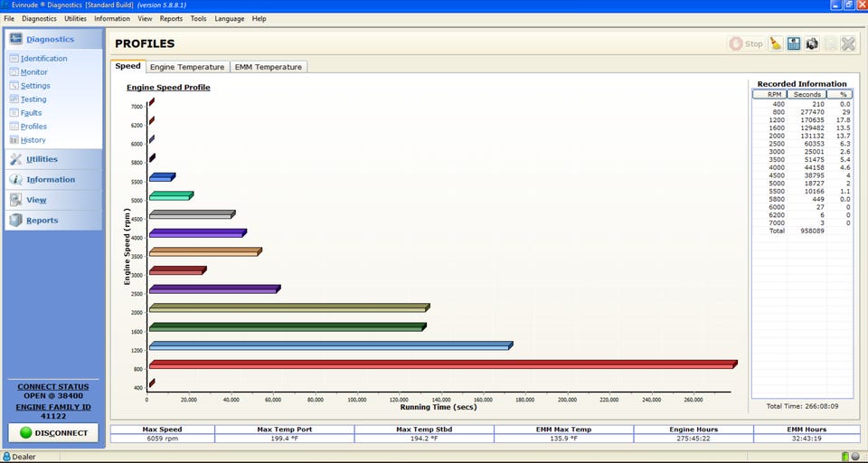
Task: Click the % column header
Action: click(x=840, y=95)
